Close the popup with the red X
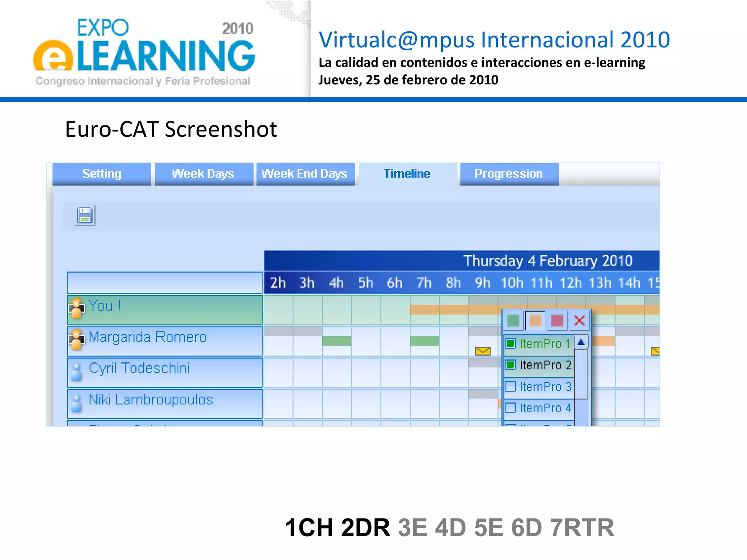The height and width of the screenshot is (560, 747). (579, 321)
